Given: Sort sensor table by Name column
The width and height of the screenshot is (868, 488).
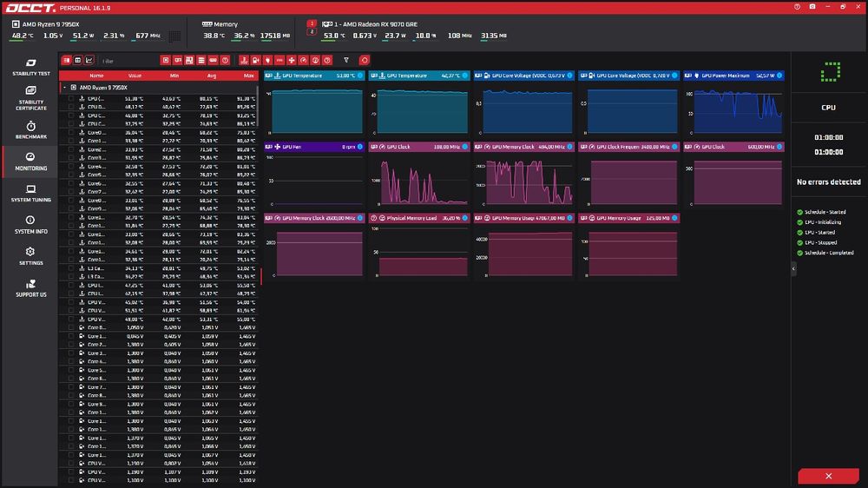Looking at the screenshot, I should tap(96, 76).
